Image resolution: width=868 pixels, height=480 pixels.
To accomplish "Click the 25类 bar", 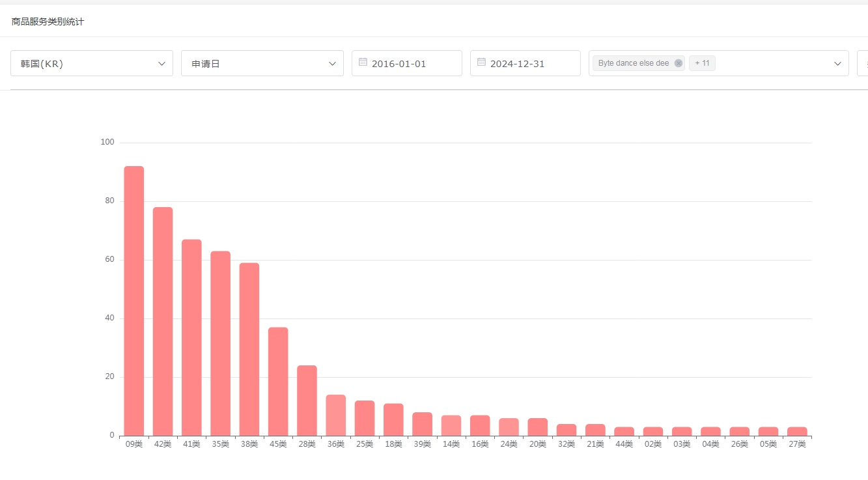I will (365, 418).
